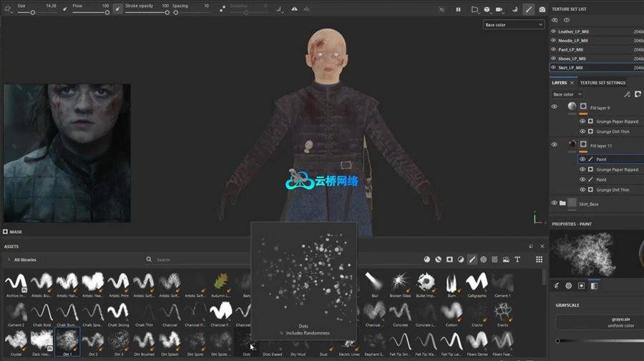
Task: Select the paint brush icon in top toolbar
Action: point(528,9)
